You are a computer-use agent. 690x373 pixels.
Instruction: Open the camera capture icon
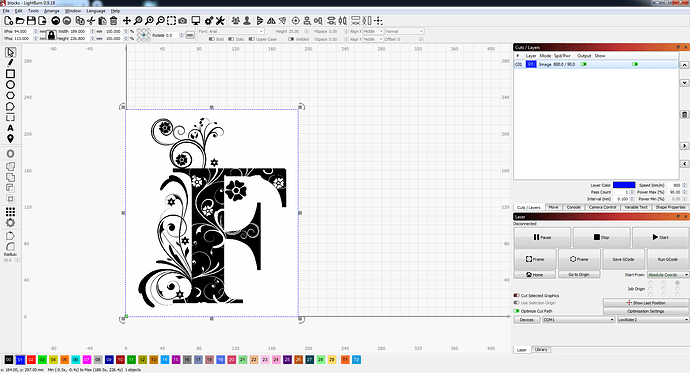[x=183, y=21]
